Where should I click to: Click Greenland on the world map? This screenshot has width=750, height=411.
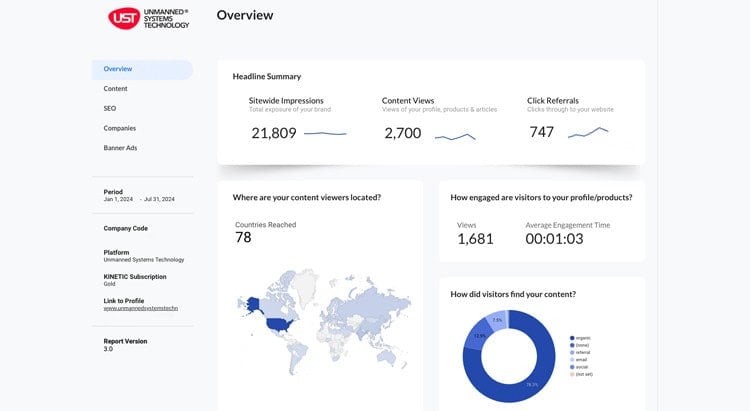[306, 287]
